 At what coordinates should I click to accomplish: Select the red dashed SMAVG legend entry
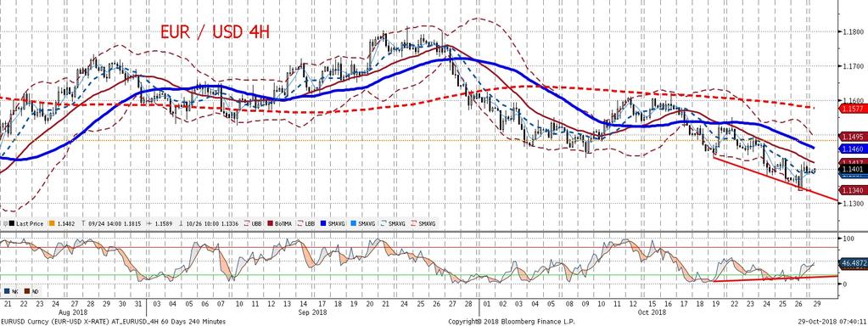tap(423, 223)
